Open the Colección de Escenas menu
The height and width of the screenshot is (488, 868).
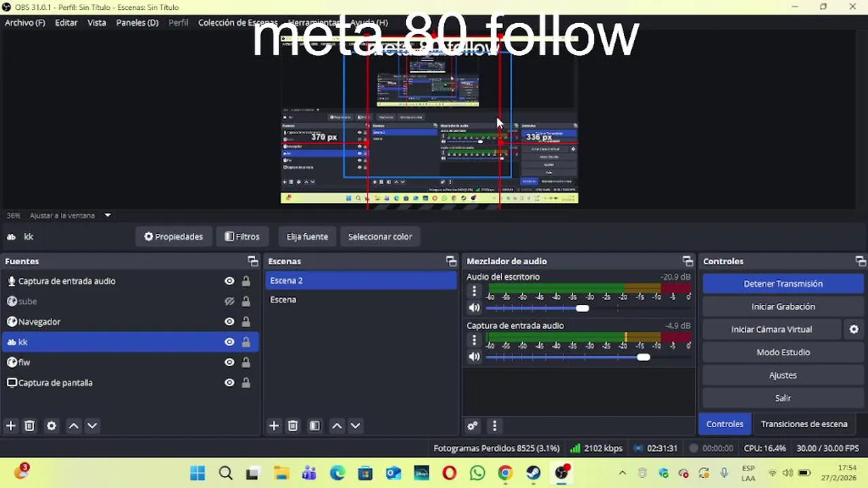pos(237,22)
